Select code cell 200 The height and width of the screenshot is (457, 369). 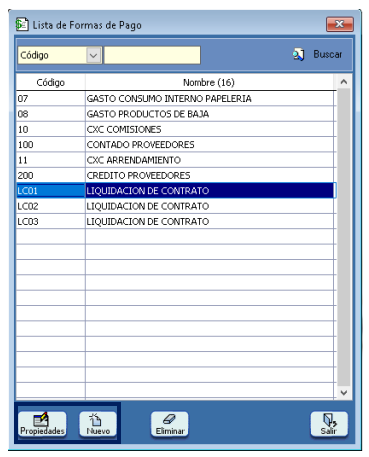[x=51, y=175]
